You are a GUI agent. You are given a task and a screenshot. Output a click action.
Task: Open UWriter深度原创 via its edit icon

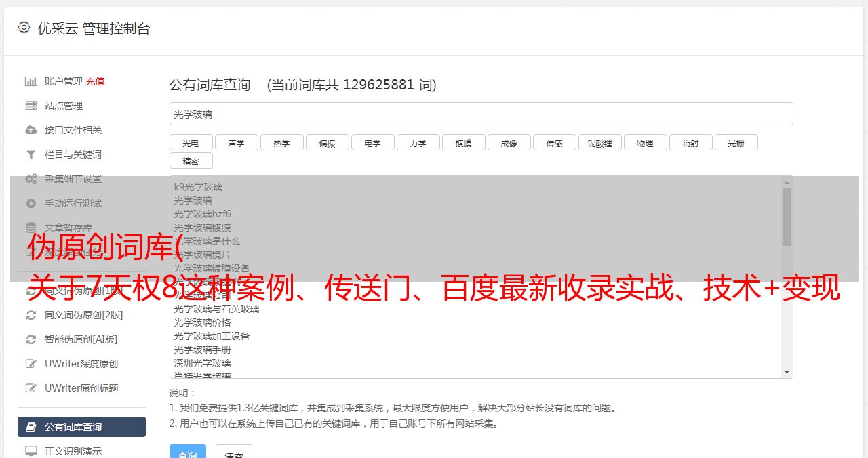[x=31, y=364]
